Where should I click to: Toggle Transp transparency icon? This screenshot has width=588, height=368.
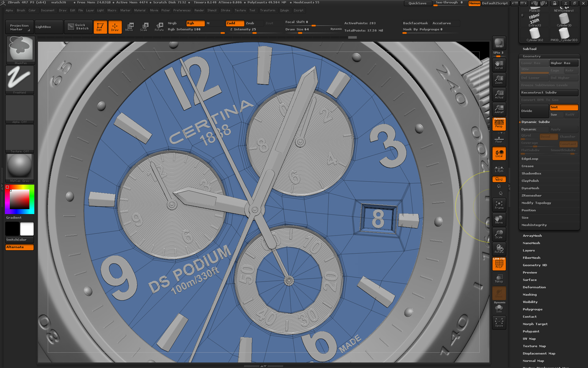(x=499, y=278)
